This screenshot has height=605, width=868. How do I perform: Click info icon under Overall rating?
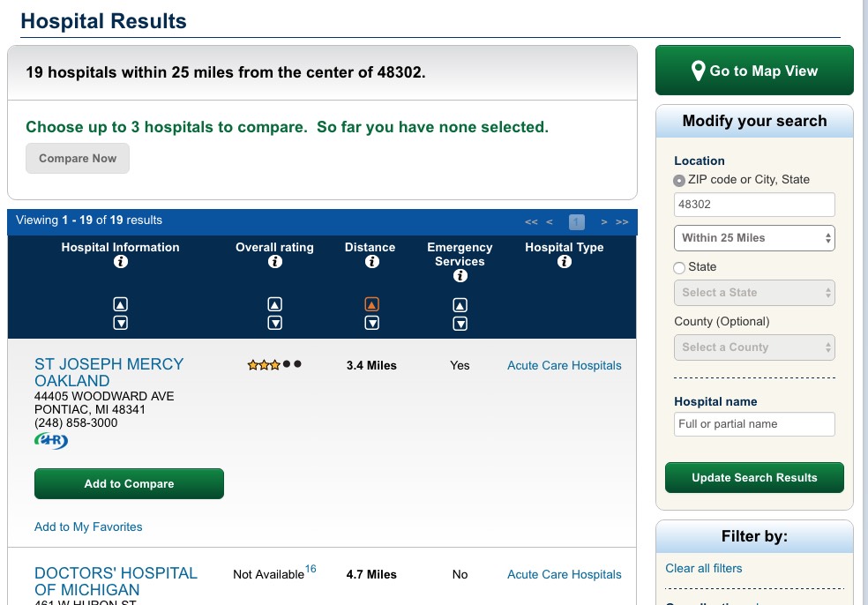(x=274, y=262)
